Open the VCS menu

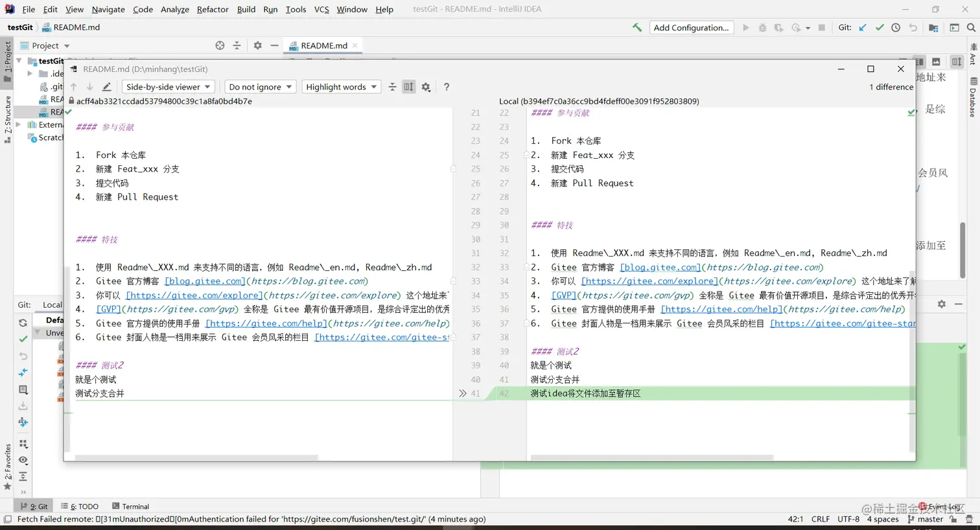coord(321,9)
